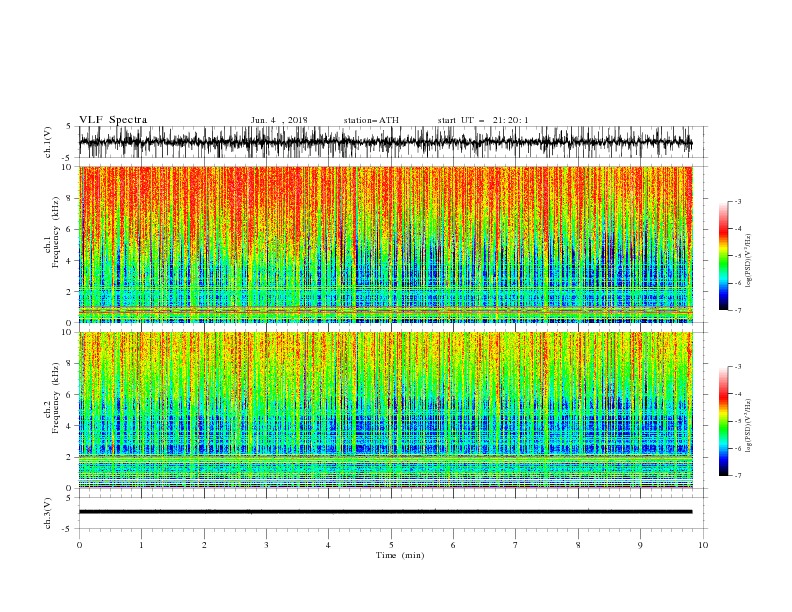The image size is (792, 612).
Task: Click the "4" frequency tick on ch.2 spectrogram
Action: click(70, 426)
